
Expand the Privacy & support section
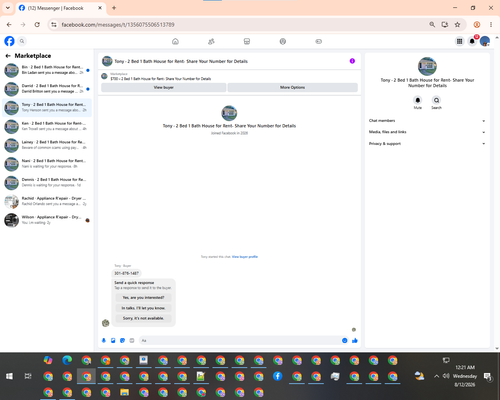427,144
